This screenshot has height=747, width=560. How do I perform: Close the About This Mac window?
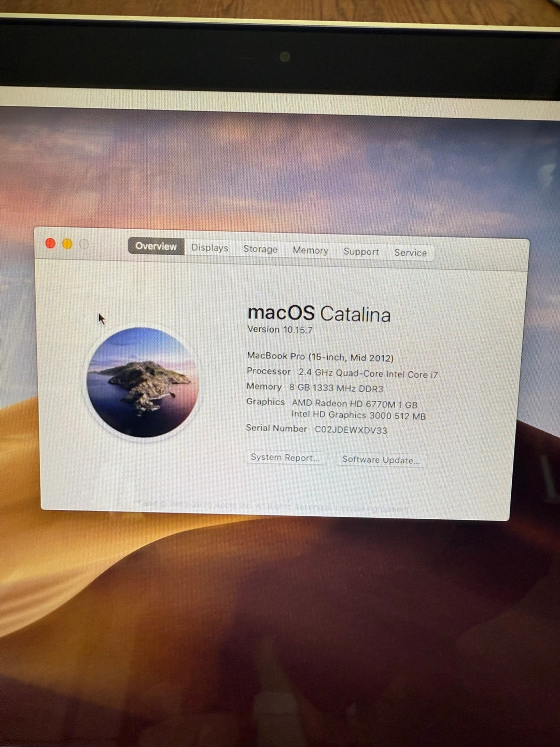(x=50, y=243)
